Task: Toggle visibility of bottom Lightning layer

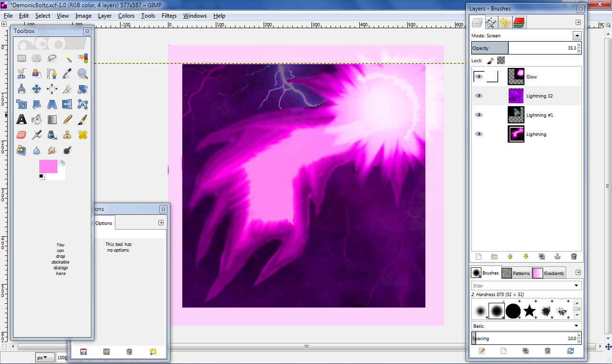Action: 479,134
